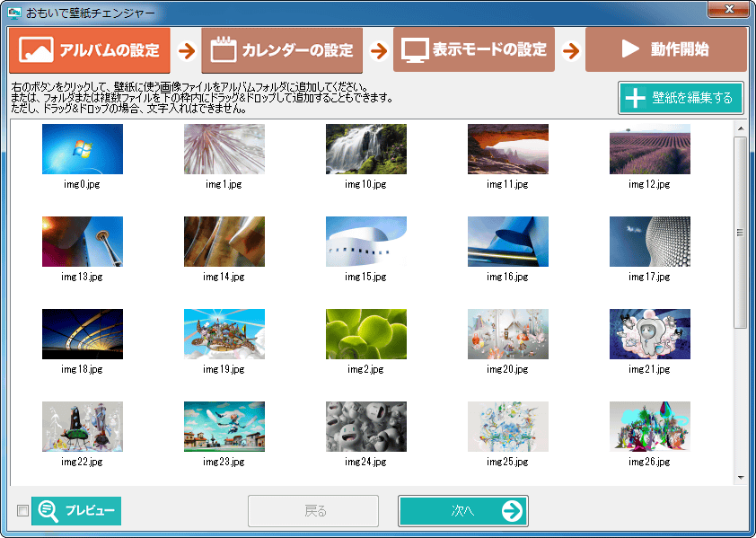This screenshot has height=538, width=756.
Task: Toggle the checkbox beside プレビュー
Action: (22, 510)
